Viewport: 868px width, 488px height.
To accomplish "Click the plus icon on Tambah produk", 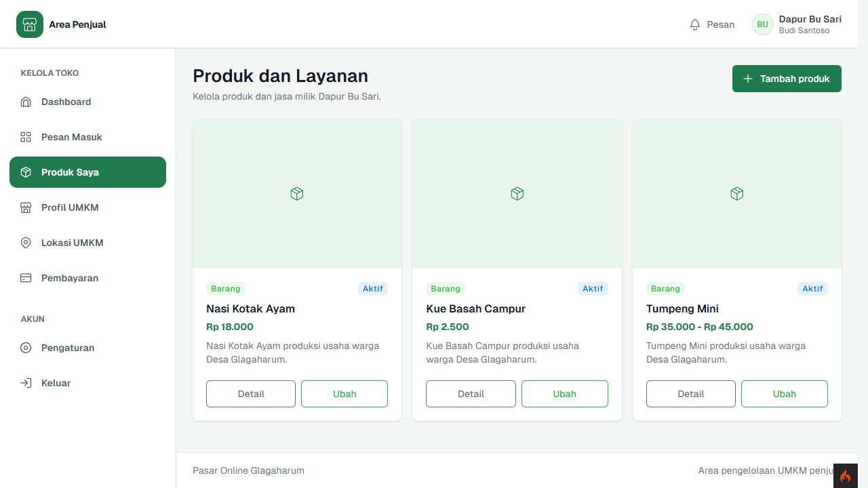I will 748,79.
